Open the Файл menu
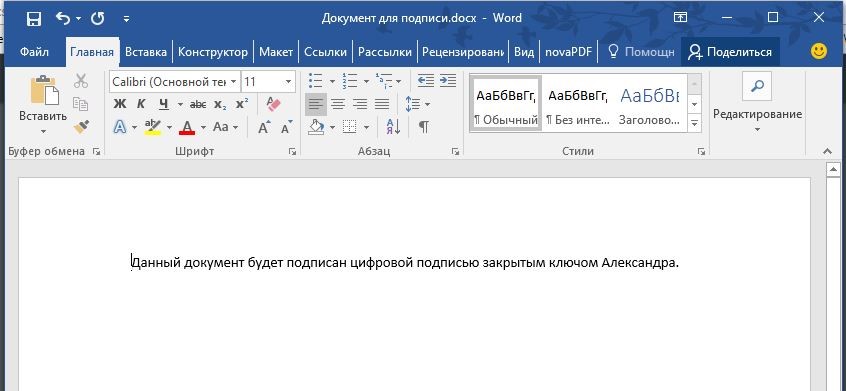This screenshot has height=391, width=846. tap(34, 52)
